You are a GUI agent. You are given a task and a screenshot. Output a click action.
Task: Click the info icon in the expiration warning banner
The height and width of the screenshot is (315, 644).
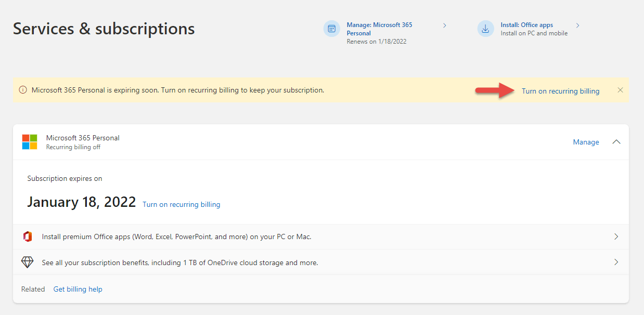click(22, 90)
